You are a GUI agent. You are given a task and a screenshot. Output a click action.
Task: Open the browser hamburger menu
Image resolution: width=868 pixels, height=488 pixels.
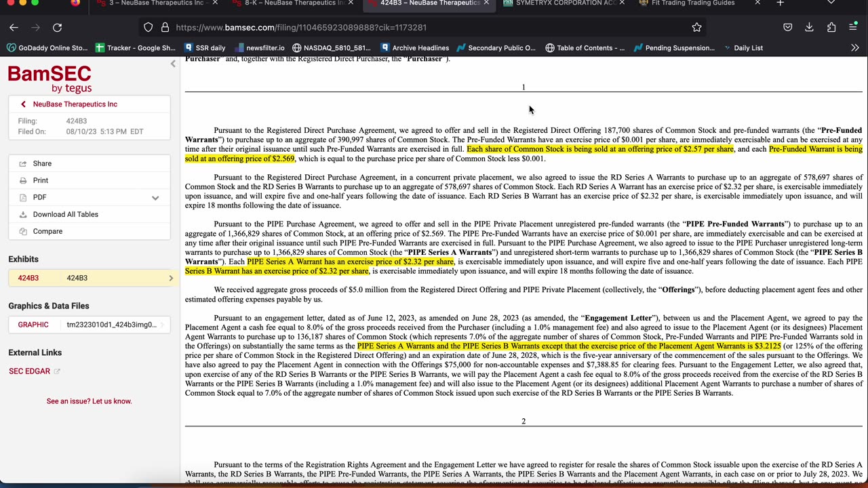pyautogui.click(x=852, y=27)
